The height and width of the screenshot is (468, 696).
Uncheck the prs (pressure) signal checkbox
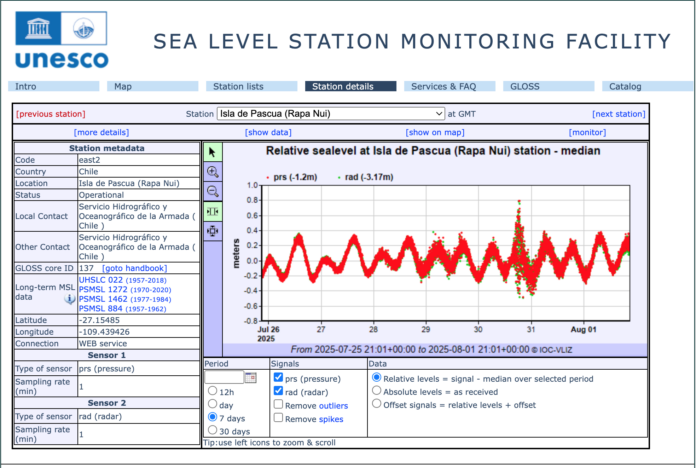click(279, 377)
